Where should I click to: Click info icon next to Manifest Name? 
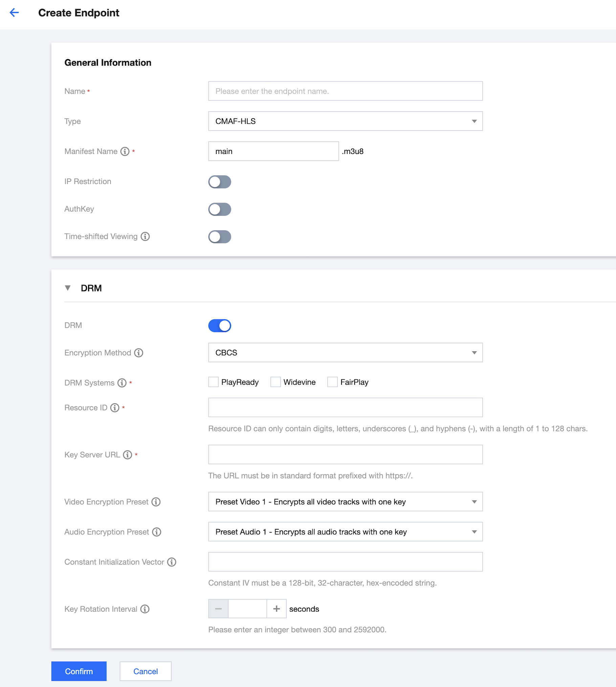[125, 151]
